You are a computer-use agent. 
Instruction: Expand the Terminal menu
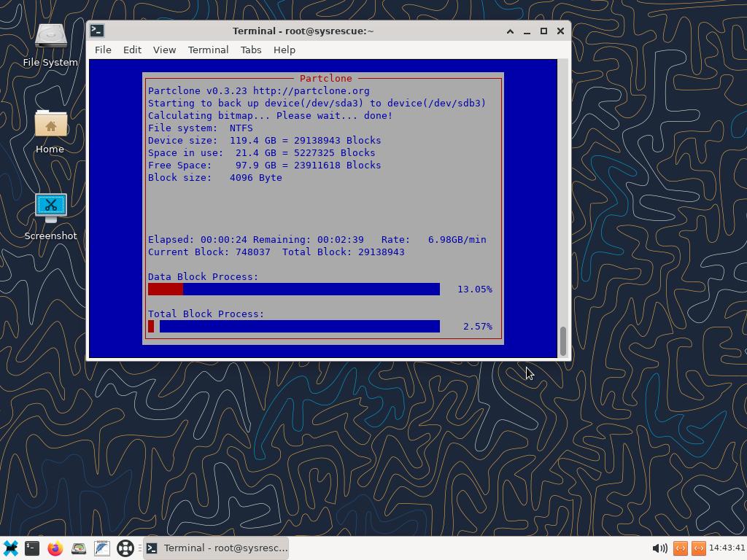tap(208, 50)
